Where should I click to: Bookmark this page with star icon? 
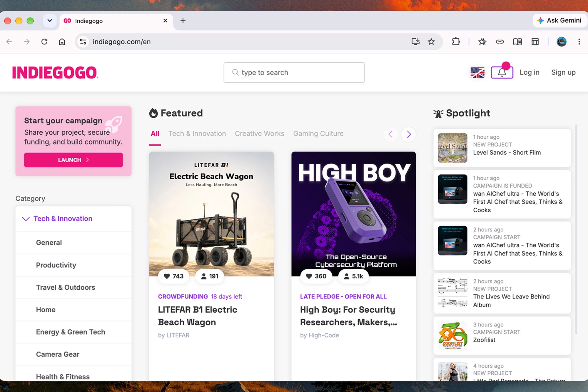431,42
